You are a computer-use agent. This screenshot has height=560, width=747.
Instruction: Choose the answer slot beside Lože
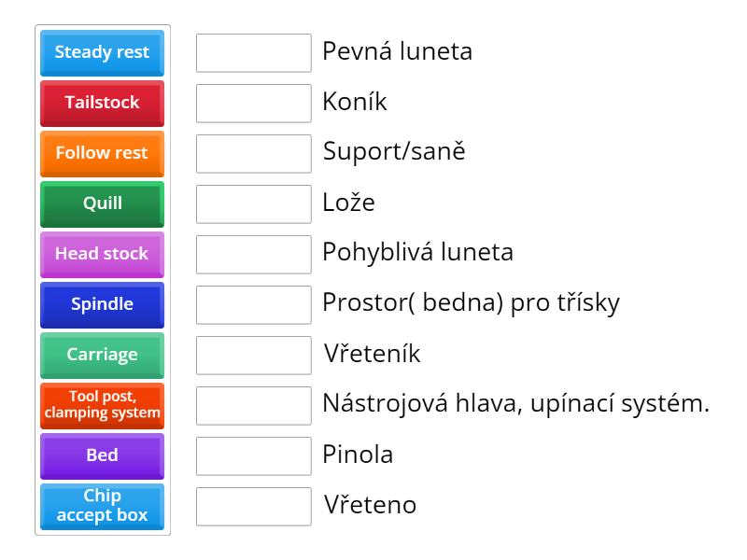[x=254, y=203]
